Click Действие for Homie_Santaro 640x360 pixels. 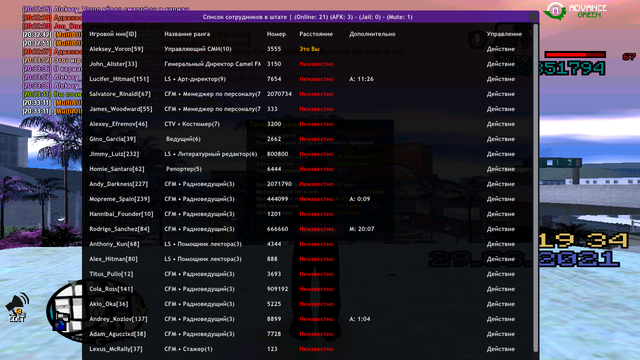[x=500, y=169]
